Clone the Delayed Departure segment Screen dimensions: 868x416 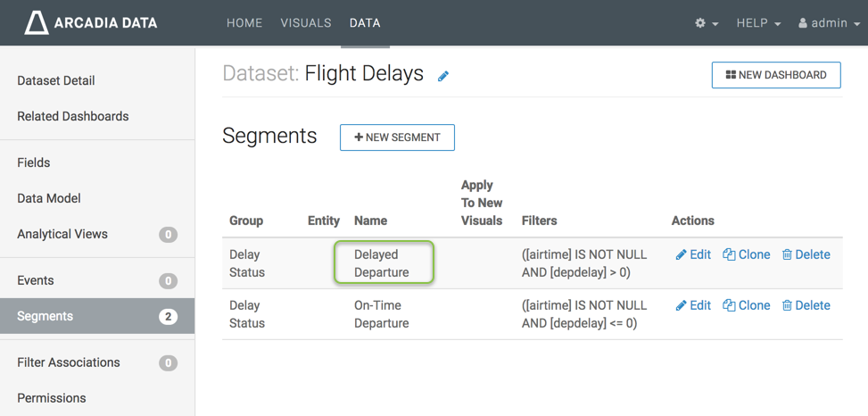(x=747, y=254)
